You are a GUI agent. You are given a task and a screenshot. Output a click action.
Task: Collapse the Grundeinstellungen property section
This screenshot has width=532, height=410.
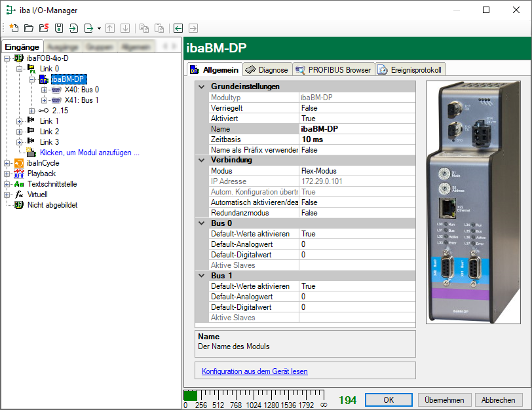point(201,86)
